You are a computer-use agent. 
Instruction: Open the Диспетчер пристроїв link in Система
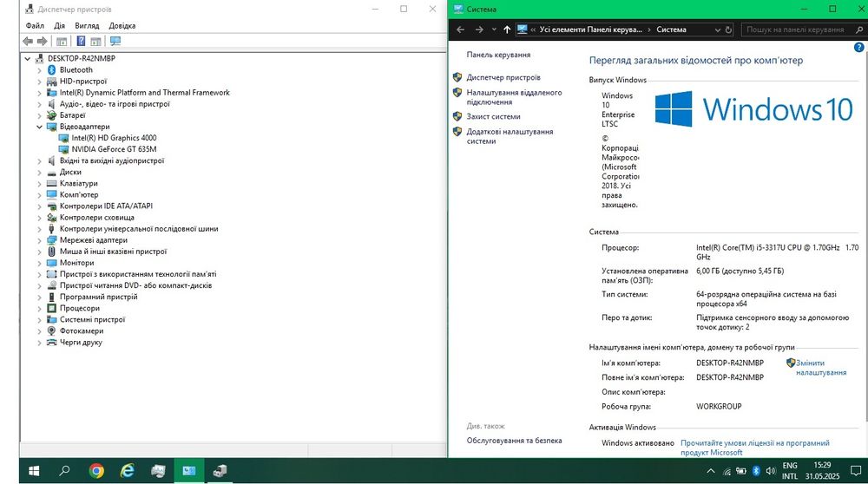pos(503,77)
